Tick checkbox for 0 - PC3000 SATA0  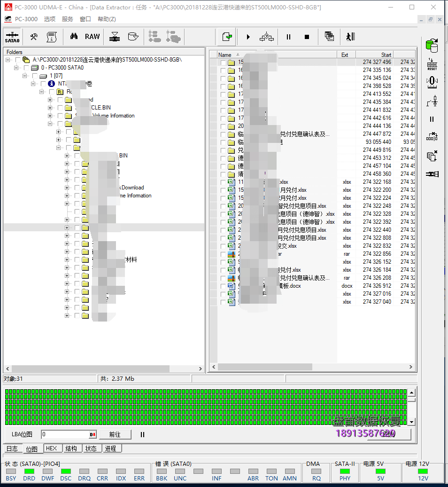[26, 68]
